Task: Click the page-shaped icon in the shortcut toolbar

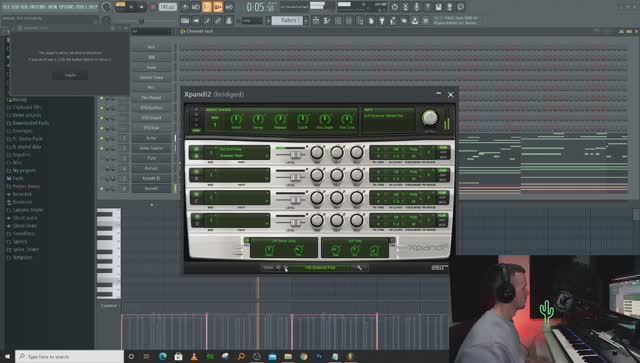Action: [x=371, y=20]
